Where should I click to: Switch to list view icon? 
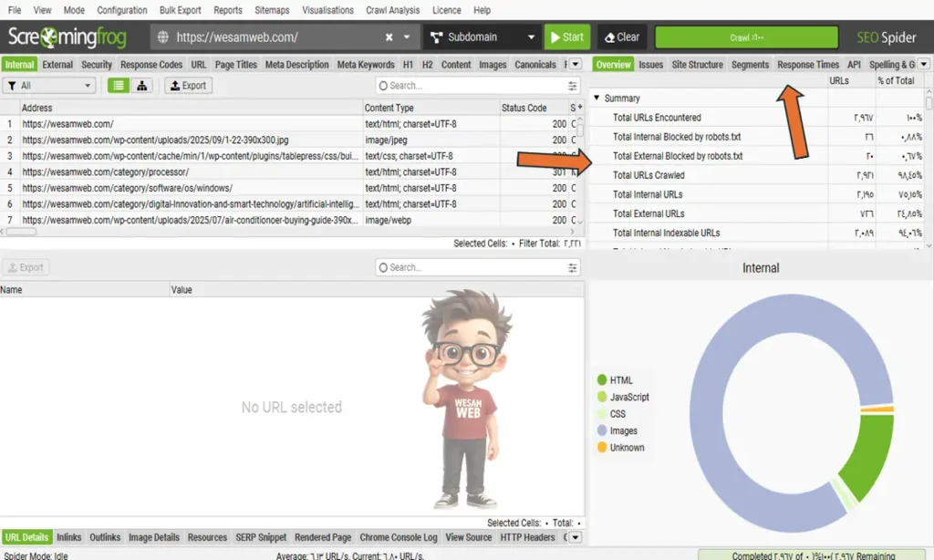coord(119,86)
